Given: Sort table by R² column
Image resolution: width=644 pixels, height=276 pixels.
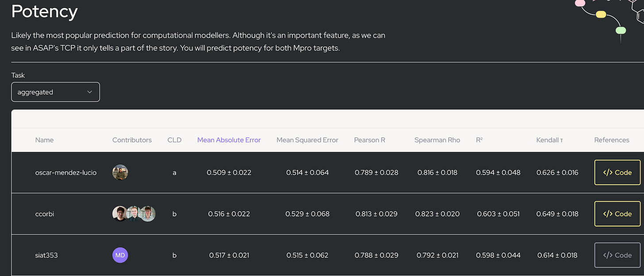Looking at the screenshot, I should (479, 140).
